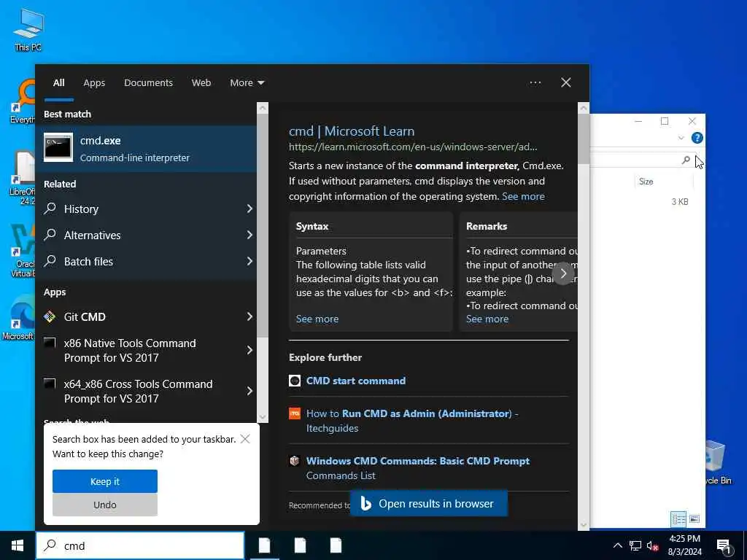The width and height of the screenshot is (747, 560).
Task: Click the third document icon on taskbar
Action: 336,545
